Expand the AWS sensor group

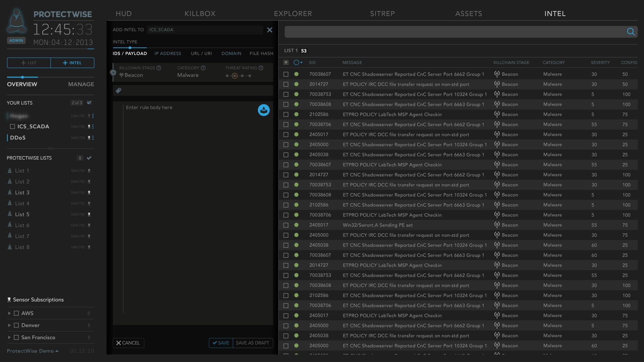coord(9,313)
